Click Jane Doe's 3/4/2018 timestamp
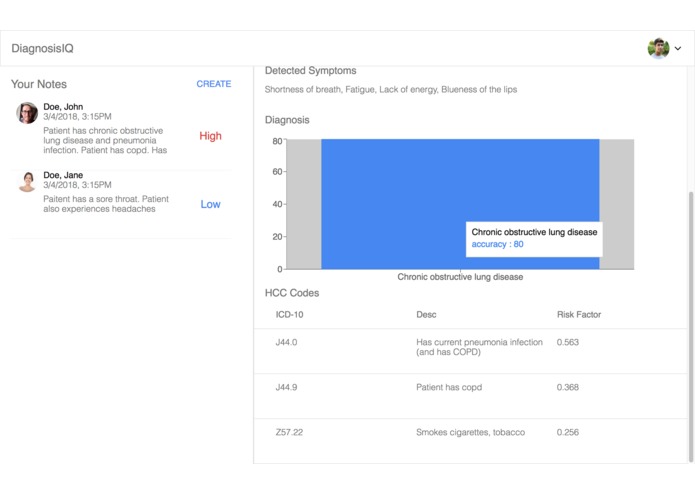The width and height of the screenshot is (695, 494). [77, 185]
